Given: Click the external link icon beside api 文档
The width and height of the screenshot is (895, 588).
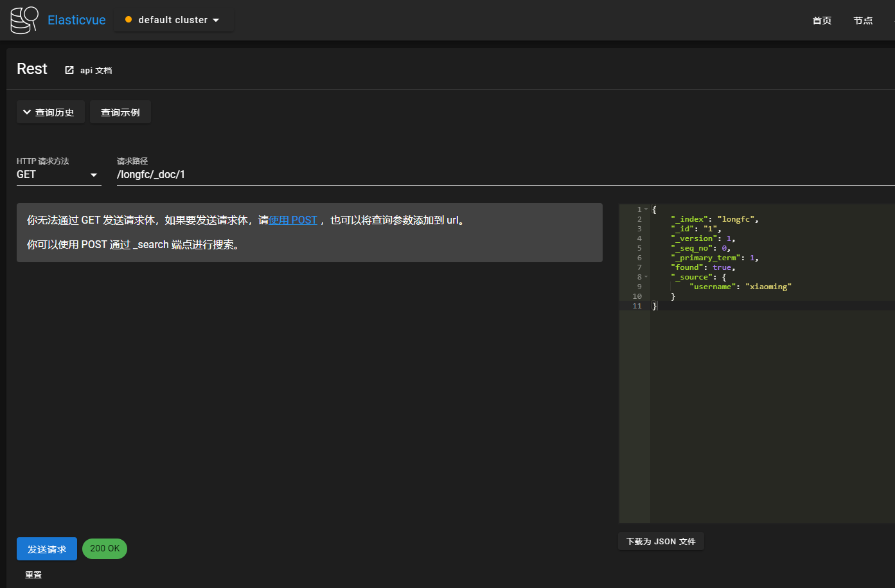Looking at the screenshot, I should pyautogui.click(x=69, y=70).
